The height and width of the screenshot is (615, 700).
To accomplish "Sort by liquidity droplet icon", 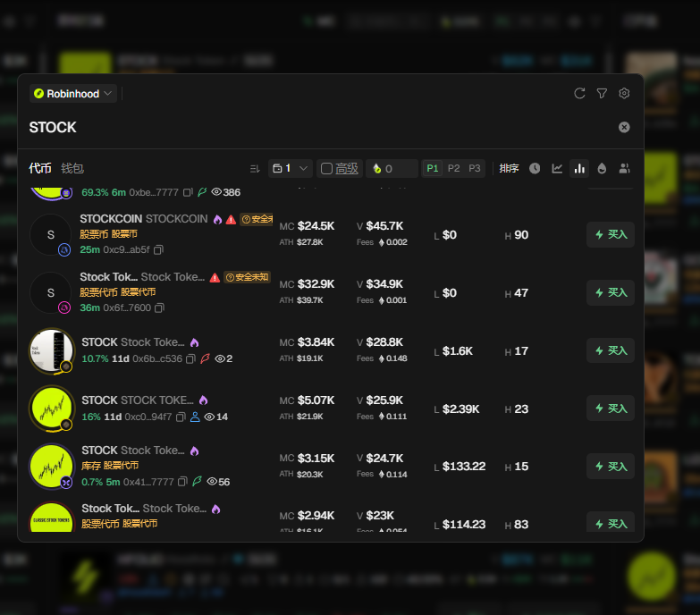I will tap(602, 168).
